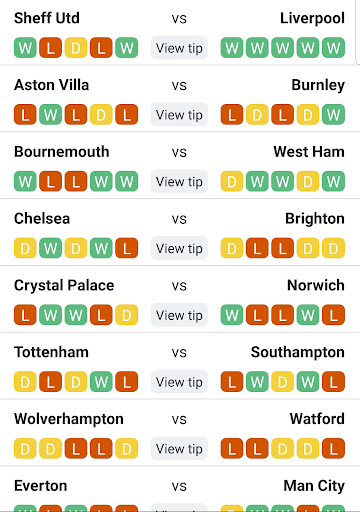Select the Man City team name
This screenshot has width=360, height=512.
click(314, 486)
